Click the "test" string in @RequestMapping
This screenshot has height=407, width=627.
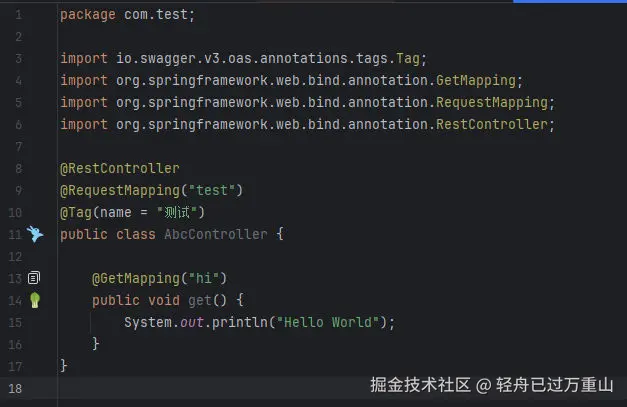[212, 190]
